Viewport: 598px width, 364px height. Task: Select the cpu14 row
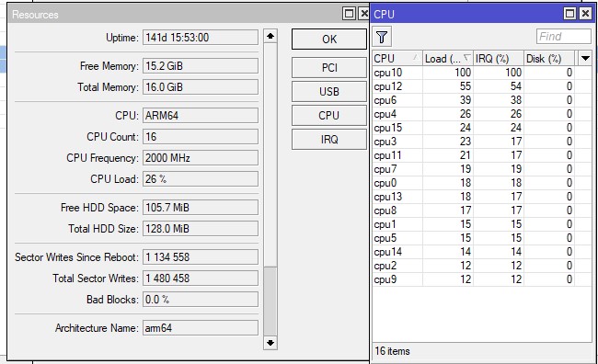482,252
